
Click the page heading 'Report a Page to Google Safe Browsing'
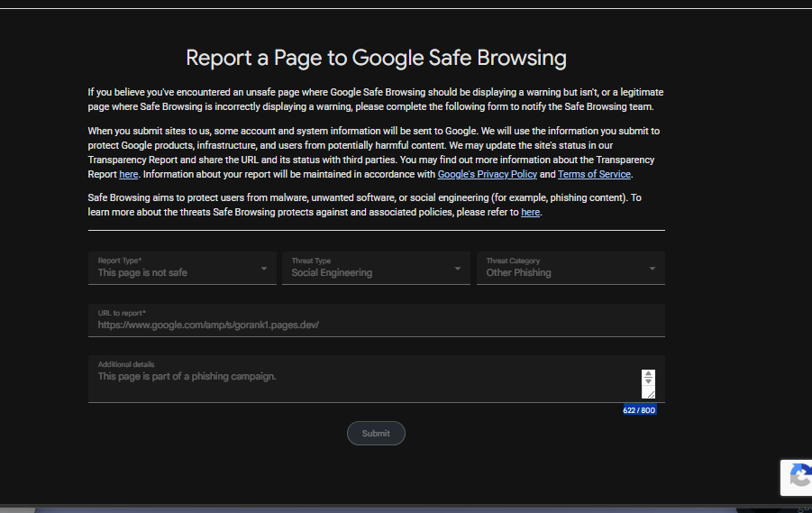[376, 58]
